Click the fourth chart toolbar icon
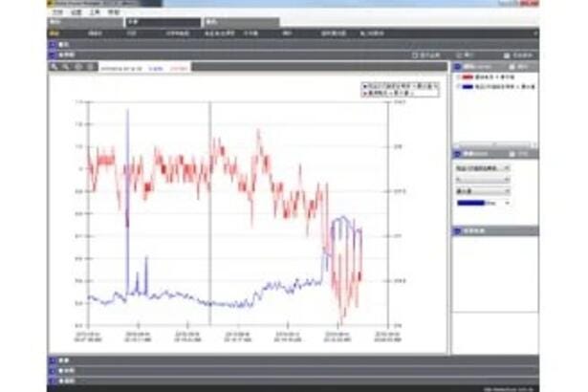The width and height of the screenshot is (588, 392). point(89,67)
